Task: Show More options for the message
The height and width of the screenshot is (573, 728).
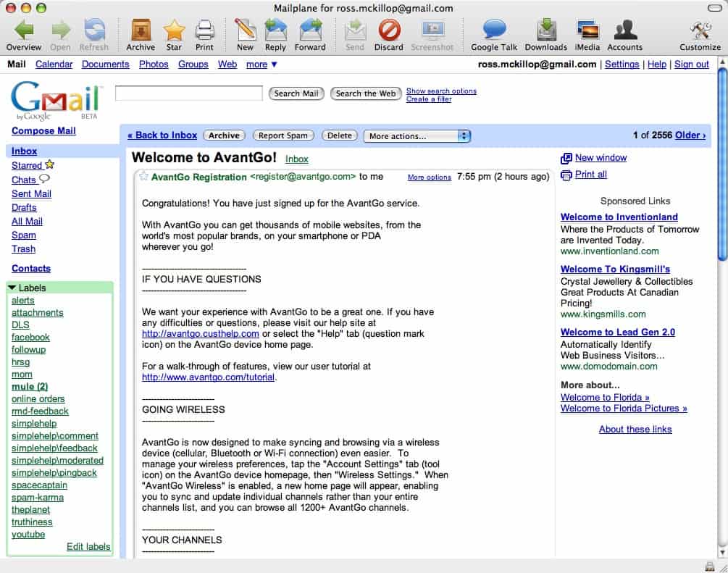Action: [430, 177]
